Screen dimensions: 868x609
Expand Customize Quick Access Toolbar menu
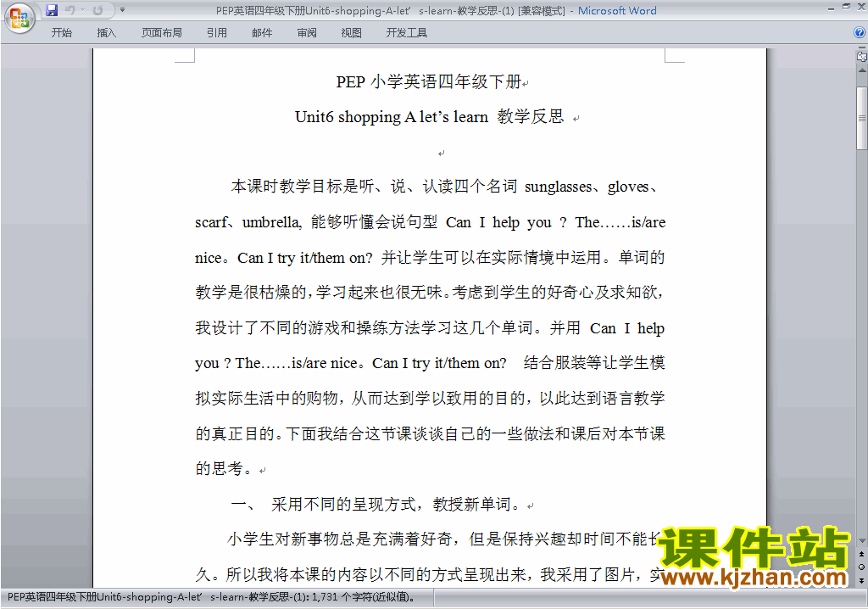(x=122, y=10)
